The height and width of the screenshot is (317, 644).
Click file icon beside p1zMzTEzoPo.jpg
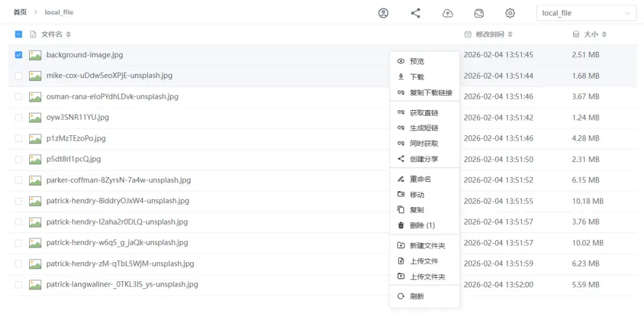click(x=35, y=138)
